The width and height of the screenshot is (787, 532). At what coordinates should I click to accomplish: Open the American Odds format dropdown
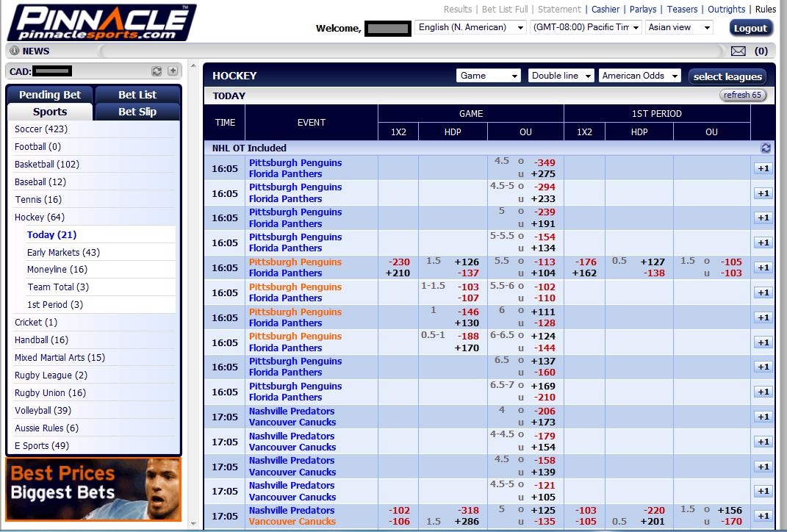640,76
